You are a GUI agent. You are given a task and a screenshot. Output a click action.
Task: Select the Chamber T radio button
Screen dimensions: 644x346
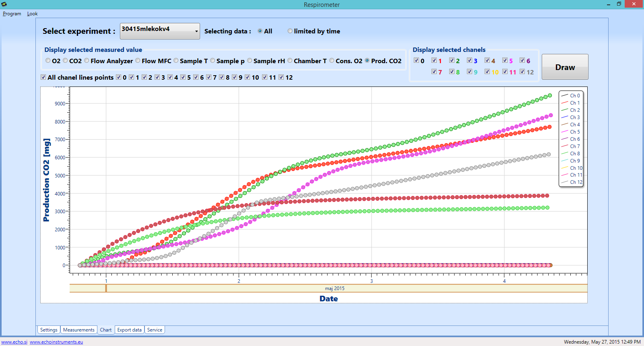click(x=290, y=61)
